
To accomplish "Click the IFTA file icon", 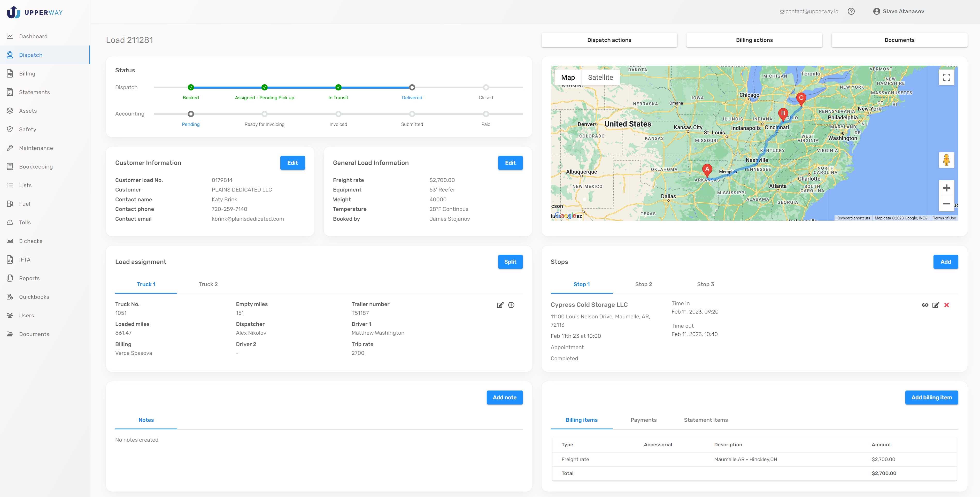I will 10,259.
